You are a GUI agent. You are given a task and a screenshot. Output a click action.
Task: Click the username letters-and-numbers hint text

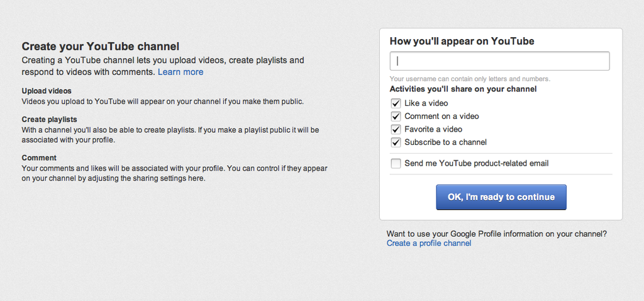pyautogui.click(x=470, y=79)
